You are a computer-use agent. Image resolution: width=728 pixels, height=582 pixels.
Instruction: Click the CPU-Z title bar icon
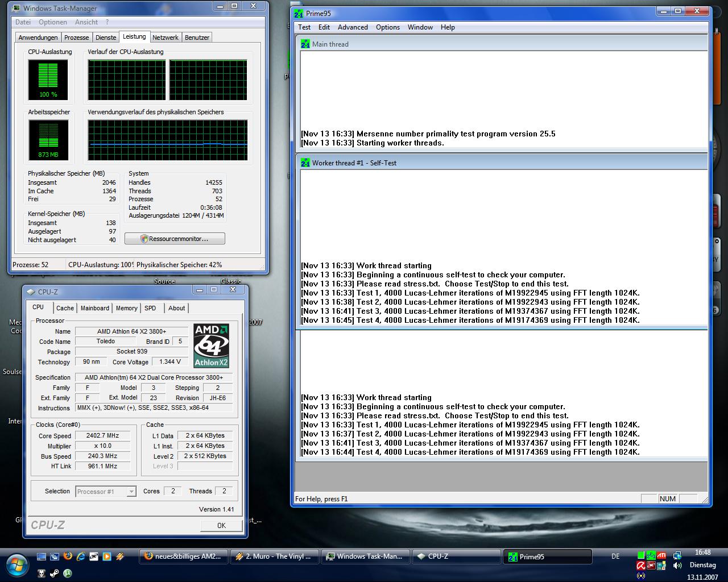pyautogui.click(x=31, y=292)
